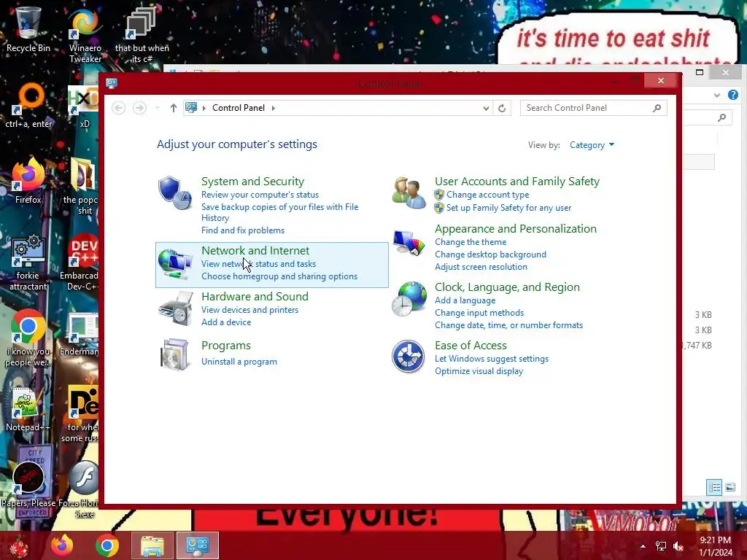Click Change the theme link
The width and height of the screenshot is (747, 560).
click(x=471, y=242)
